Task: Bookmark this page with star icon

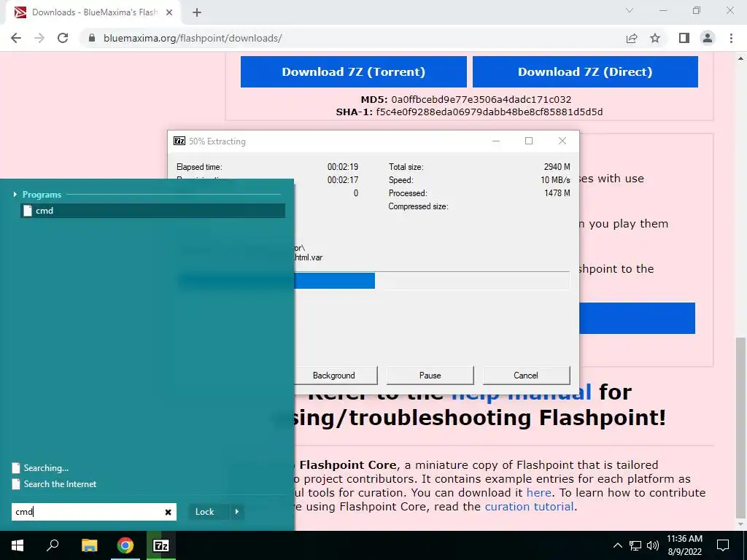Action: tap(655, 38)
